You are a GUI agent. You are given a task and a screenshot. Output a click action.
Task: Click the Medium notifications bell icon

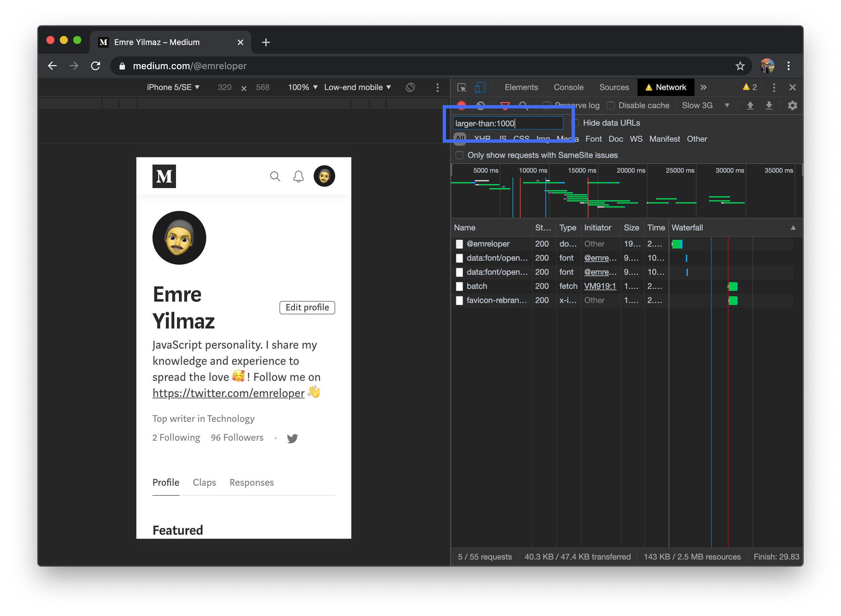[x=298, y=176]
